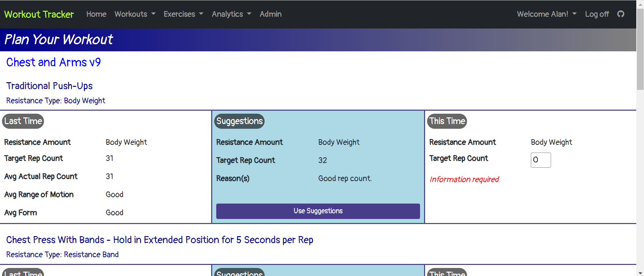Image resolution: width=644 pixels, height=276 pixels.
Task: Expand the Exercises dropdown menu
Action: 183,14
